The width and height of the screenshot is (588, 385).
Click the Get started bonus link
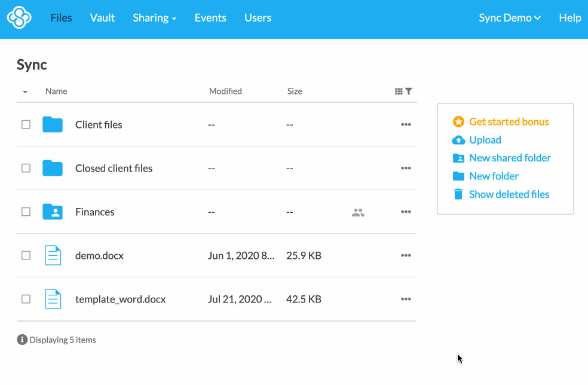coord(509,121)
